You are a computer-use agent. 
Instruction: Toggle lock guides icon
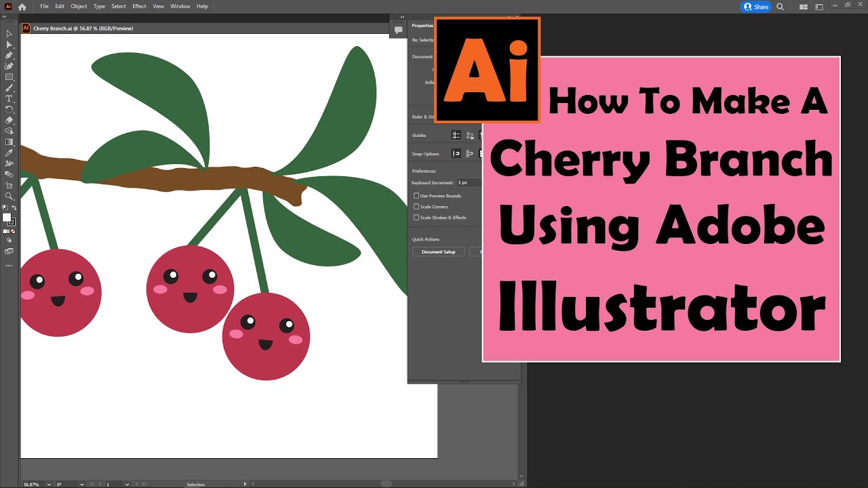[x=469, y=135]
